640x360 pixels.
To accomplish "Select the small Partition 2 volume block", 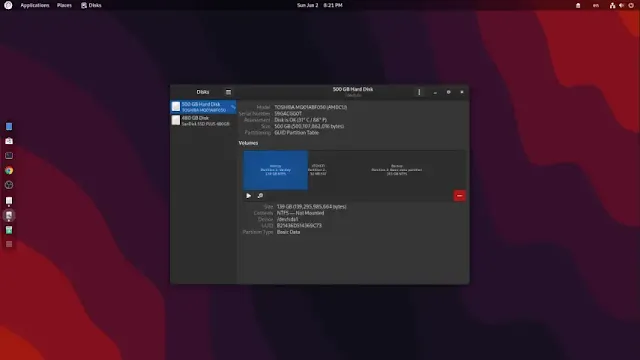I will (x=318, y=170).
